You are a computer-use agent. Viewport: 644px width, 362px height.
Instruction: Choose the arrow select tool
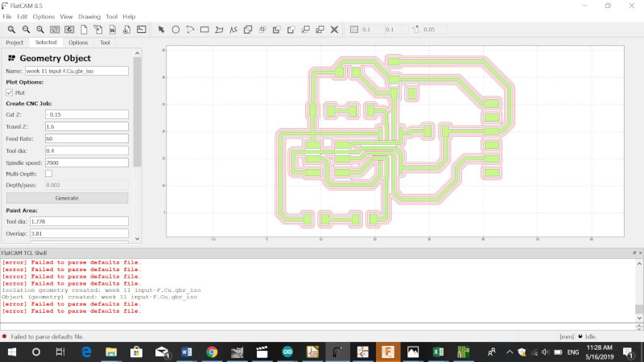point(161,30)
